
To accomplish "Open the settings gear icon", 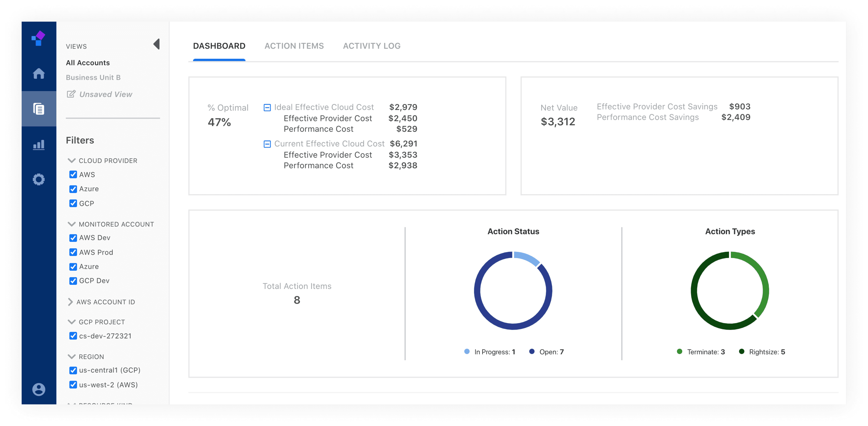I will (39, 180).
